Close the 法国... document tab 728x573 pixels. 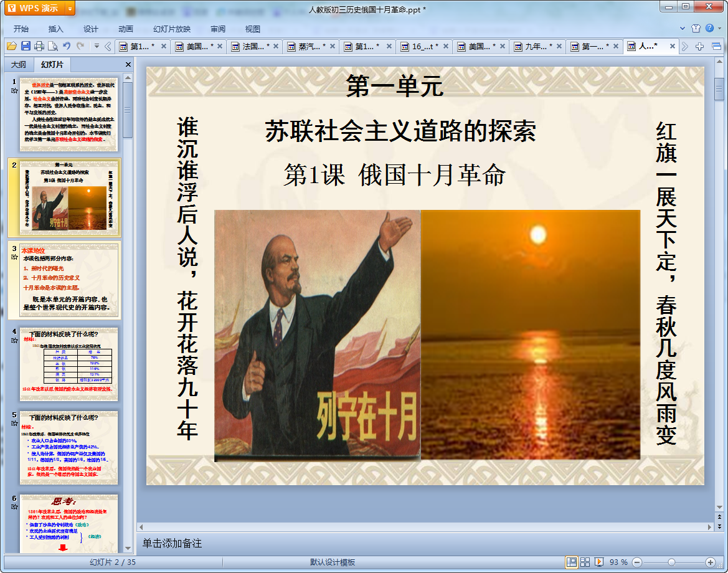point(276,47)
